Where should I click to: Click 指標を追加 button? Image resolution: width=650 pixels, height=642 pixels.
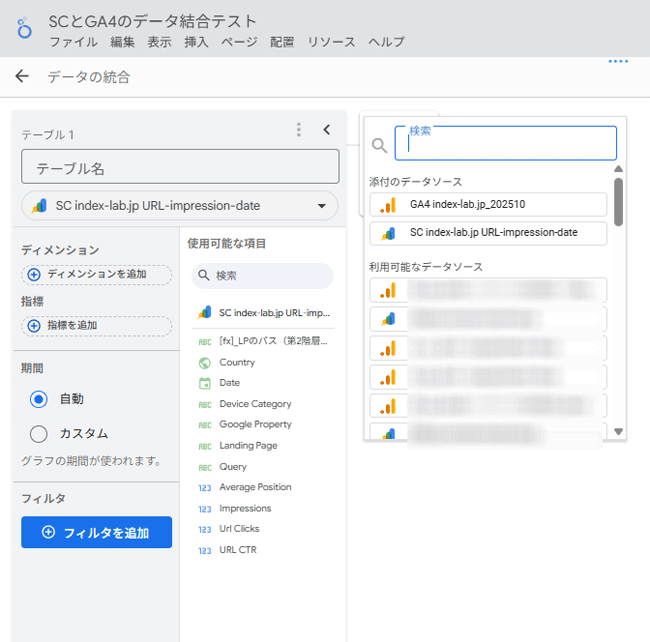96,326
